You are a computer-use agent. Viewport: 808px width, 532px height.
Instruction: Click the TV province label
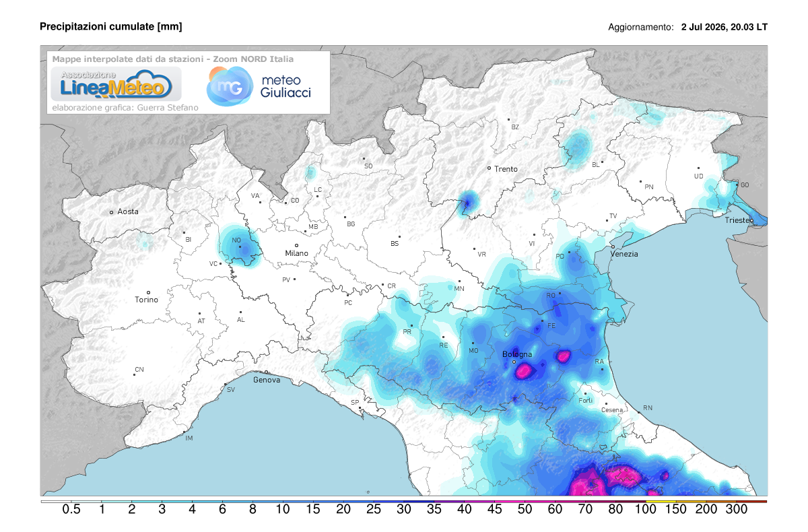pyautogui.click(x=613, y=216)
